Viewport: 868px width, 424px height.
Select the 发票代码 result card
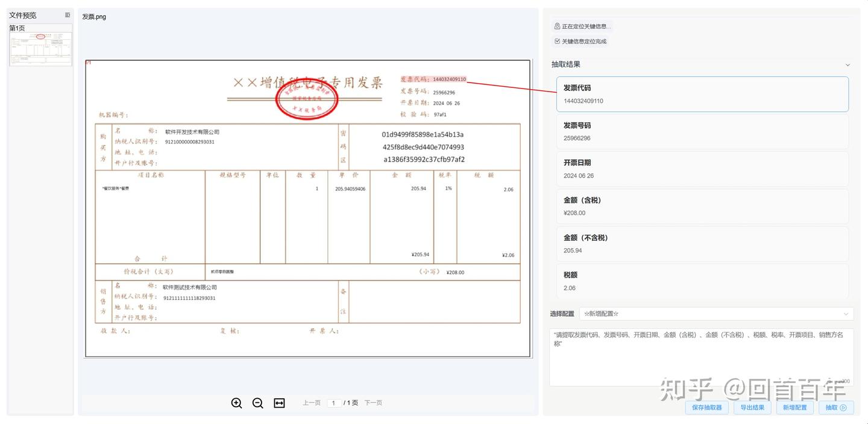[702, 94]
